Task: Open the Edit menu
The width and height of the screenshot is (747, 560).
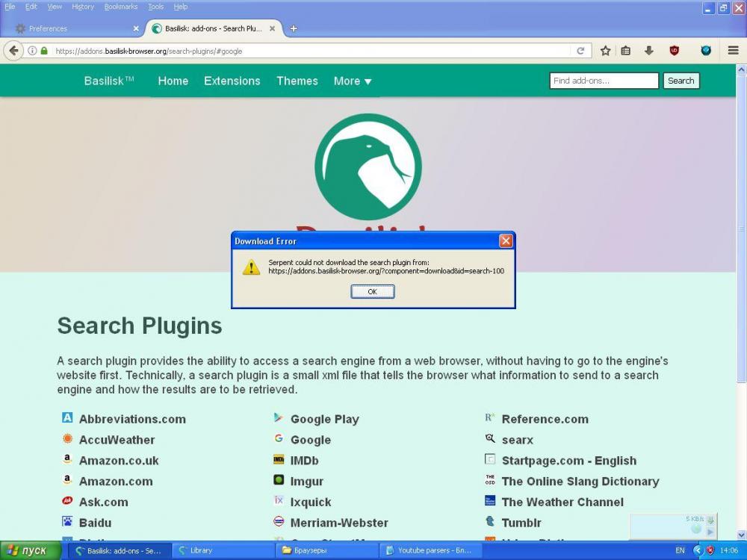Action: click(31, 7)
